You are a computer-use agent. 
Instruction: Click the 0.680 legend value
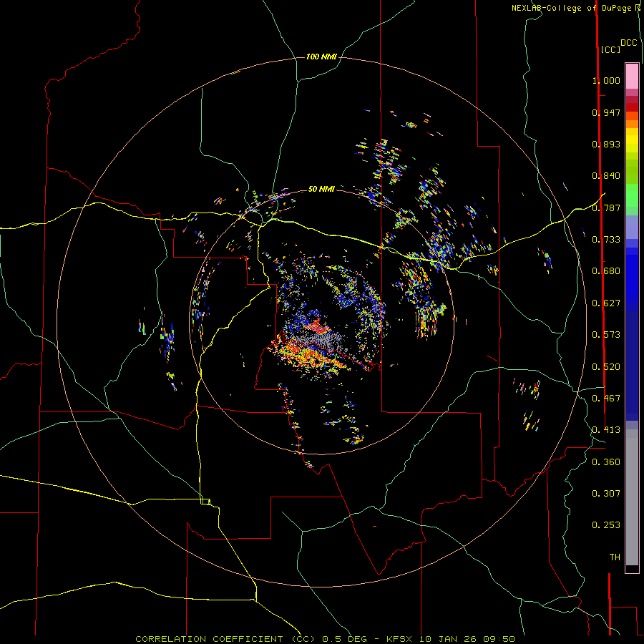pos(606,271)
